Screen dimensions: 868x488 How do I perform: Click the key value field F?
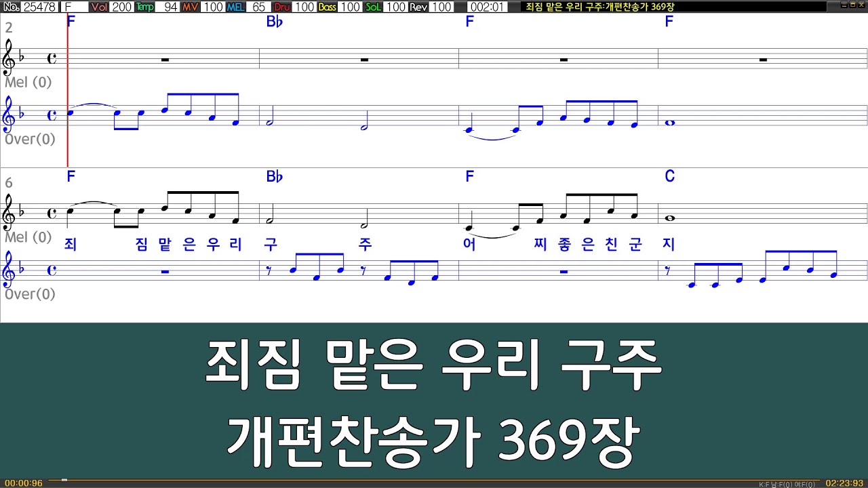click(74, 7)
